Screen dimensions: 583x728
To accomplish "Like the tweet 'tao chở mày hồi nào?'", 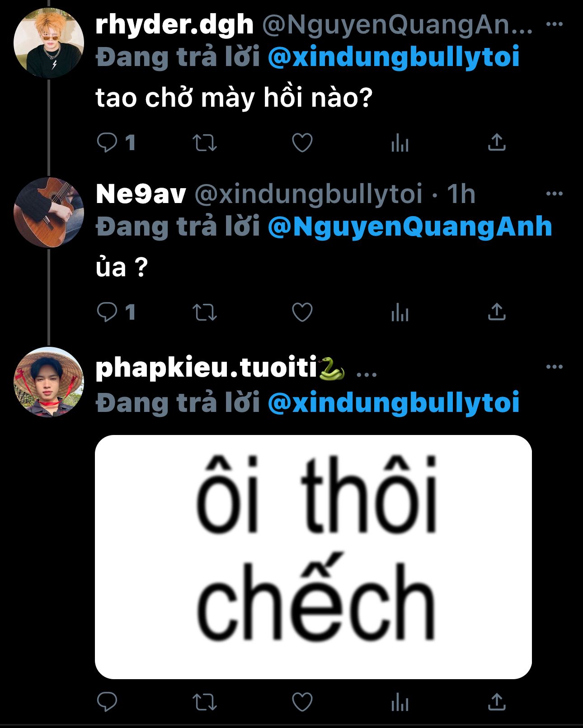I will pyautogui.click(x=302, y=143).
